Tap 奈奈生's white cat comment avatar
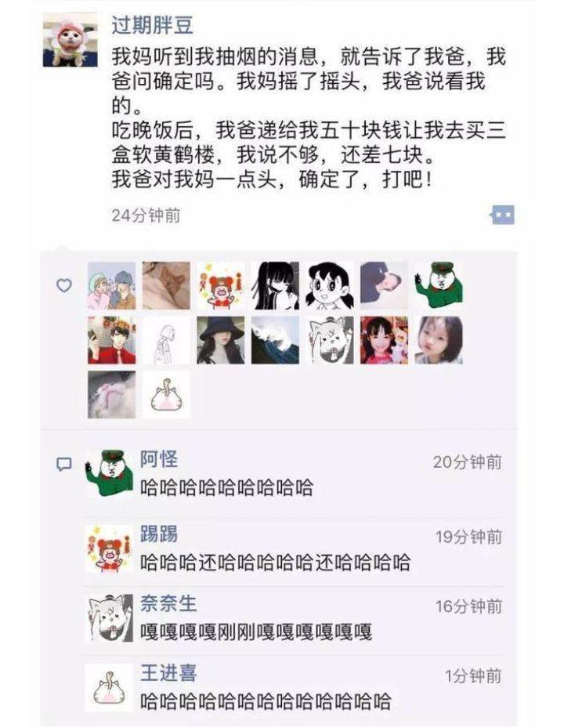 [x=110, y=618]
